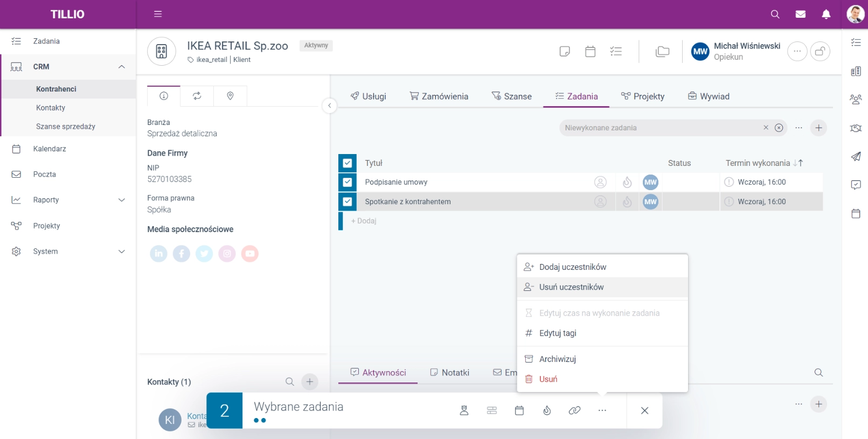The width and height of the screenshot is (868, 439).
Task: Expand System sidebar section
Action: point(122,252)
